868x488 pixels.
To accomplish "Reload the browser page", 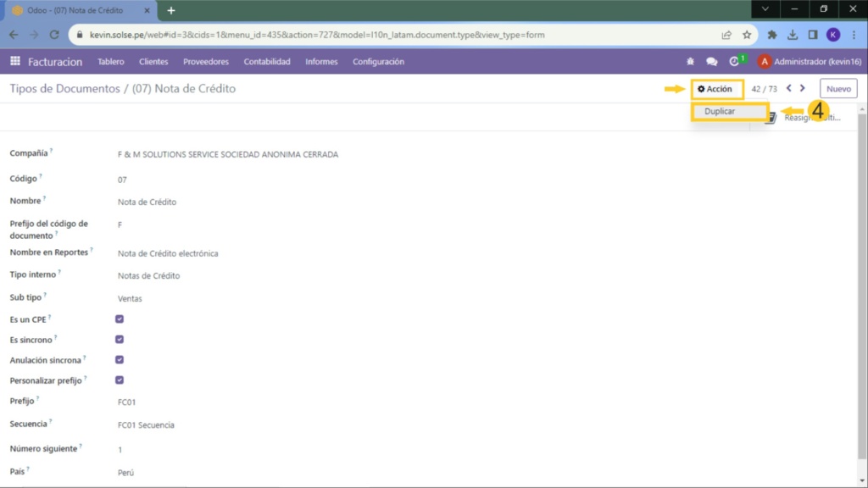I will [x=54, y=35].
